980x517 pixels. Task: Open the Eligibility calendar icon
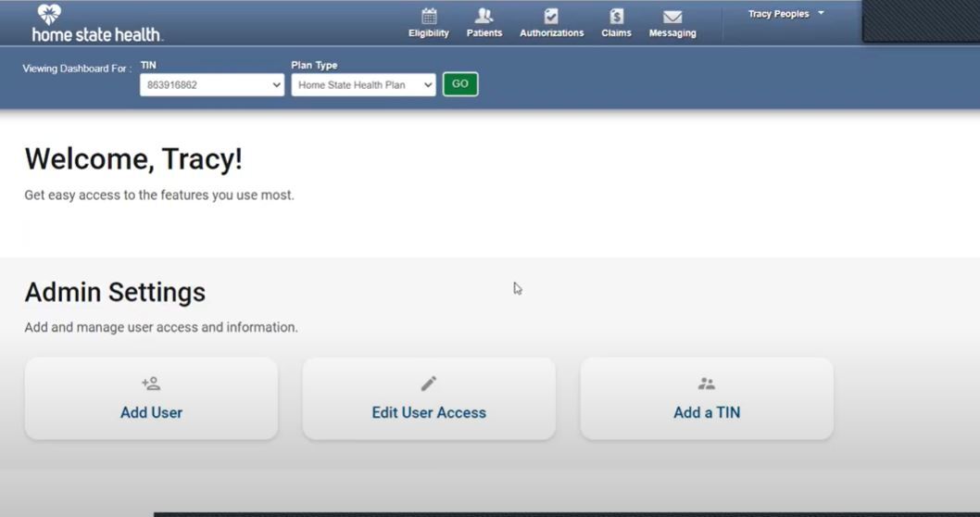(429, 16)
